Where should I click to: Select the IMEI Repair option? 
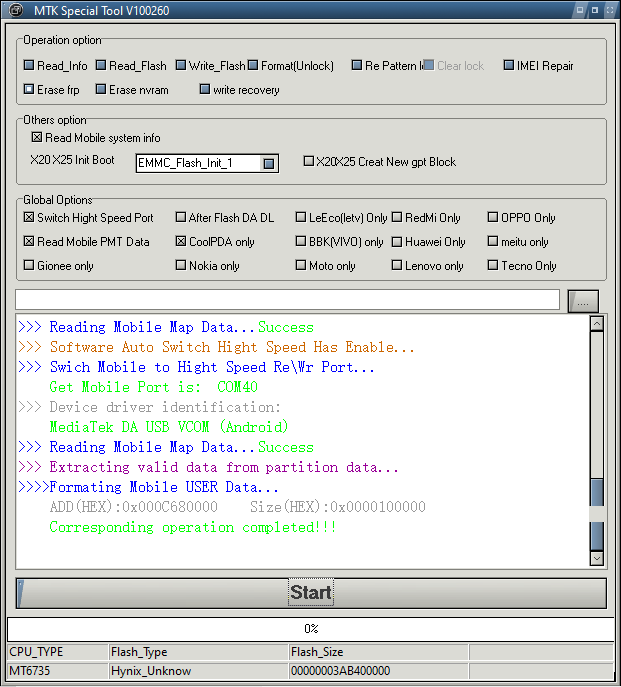pyautogui.click(x=508, y=66)
